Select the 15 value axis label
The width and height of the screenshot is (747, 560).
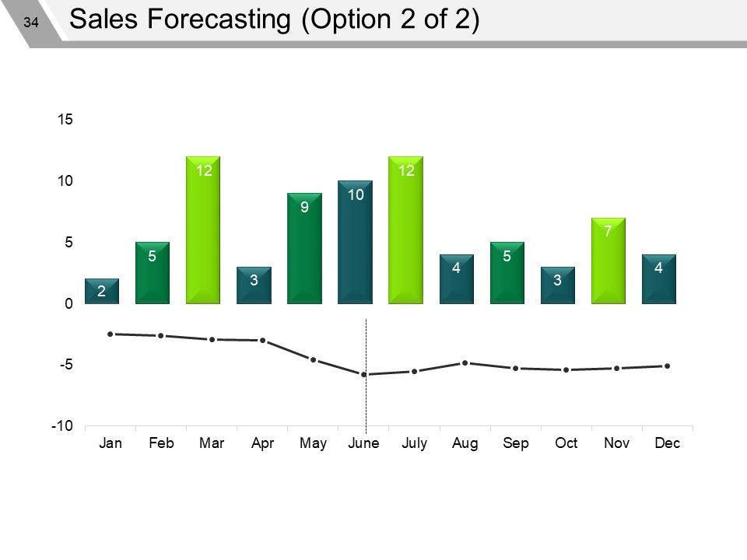click(65, 120)
